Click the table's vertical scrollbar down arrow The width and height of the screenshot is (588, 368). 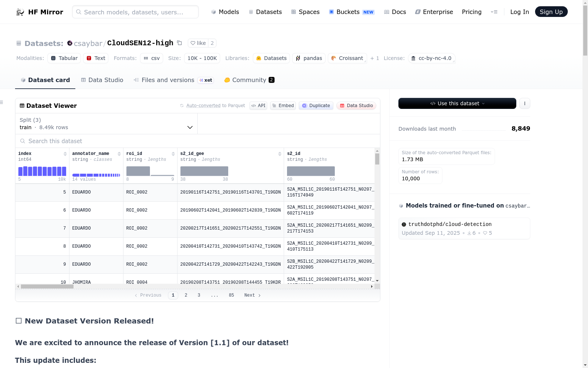coord(377,281)
